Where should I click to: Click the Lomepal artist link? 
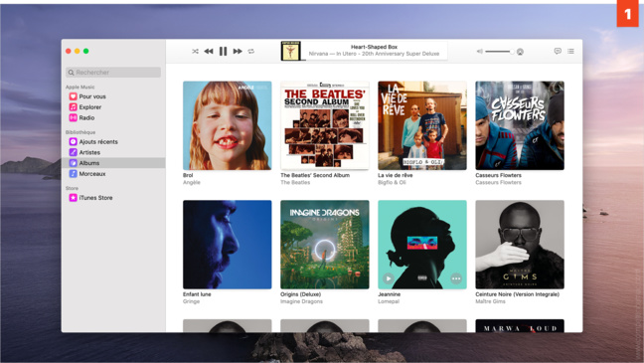coord(389,301)
